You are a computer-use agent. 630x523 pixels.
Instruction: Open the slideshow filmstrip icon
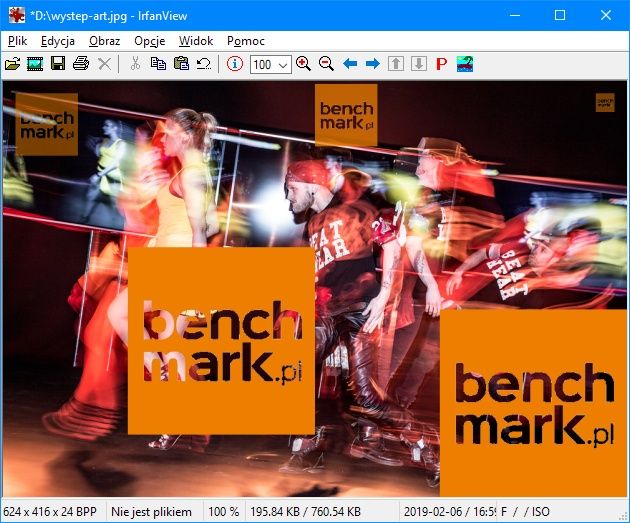coord(35,64)
